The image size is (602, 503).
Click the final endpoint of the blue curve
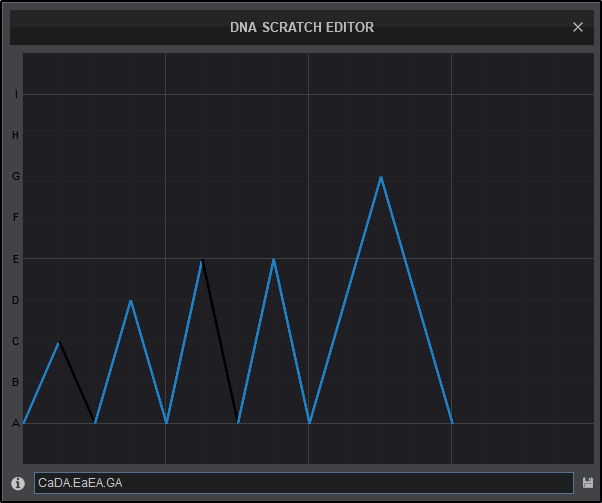coord(452,423)
